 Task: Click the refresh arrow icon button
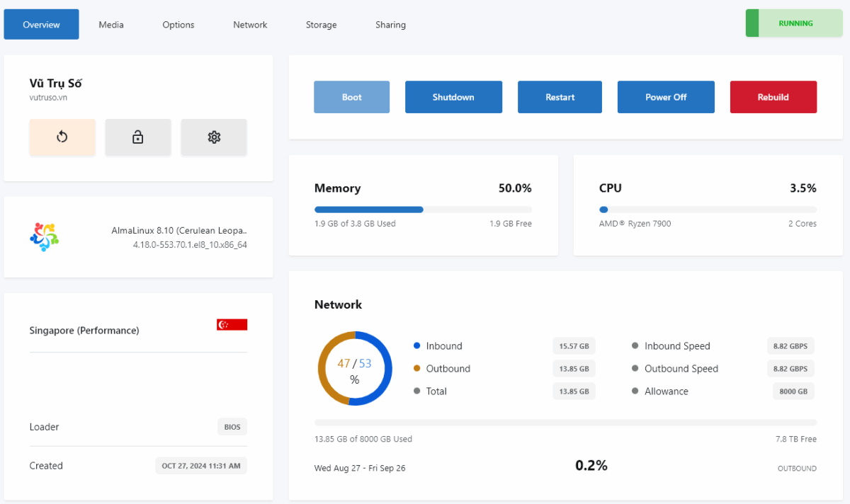(62, 137)
